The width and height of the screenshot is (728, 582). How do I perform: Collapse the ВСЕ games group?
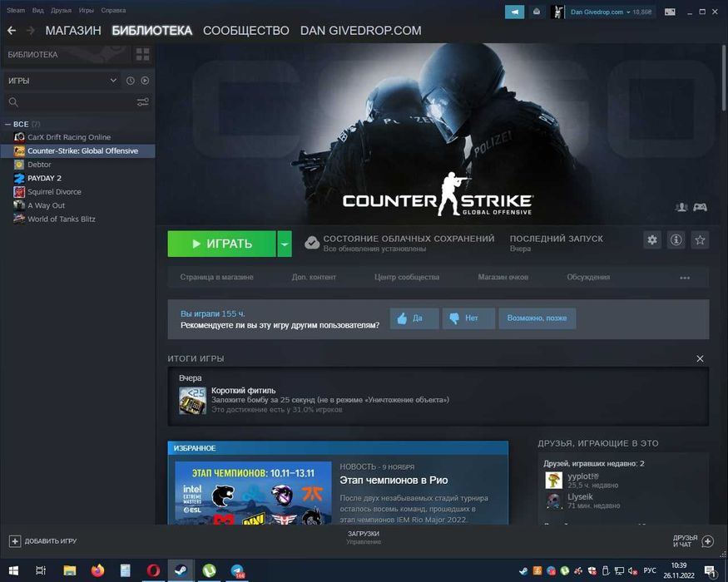(7, 125)
